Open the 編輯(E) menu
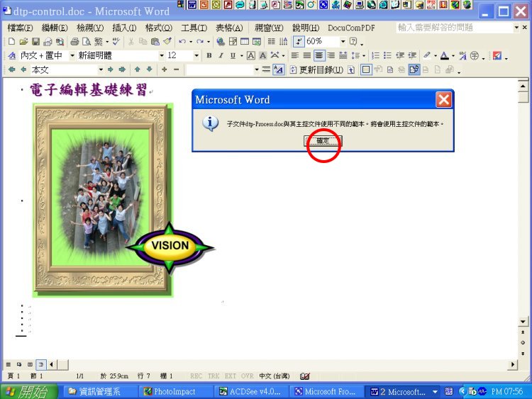This screenshot has height=399, width=532. (55, 28)
